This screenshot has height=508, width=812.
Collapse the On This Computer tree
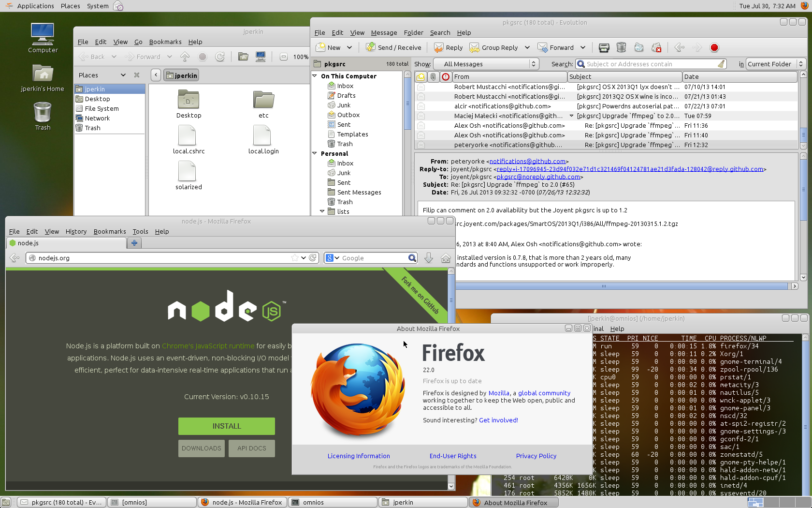(315, 76)
